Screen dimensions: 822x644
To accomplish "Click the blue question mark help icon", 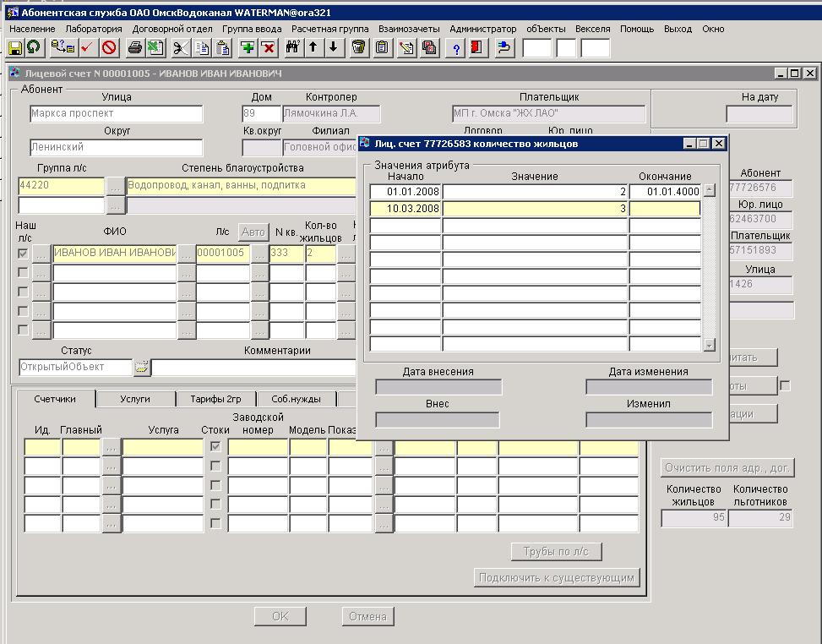I will click(457, 48).
